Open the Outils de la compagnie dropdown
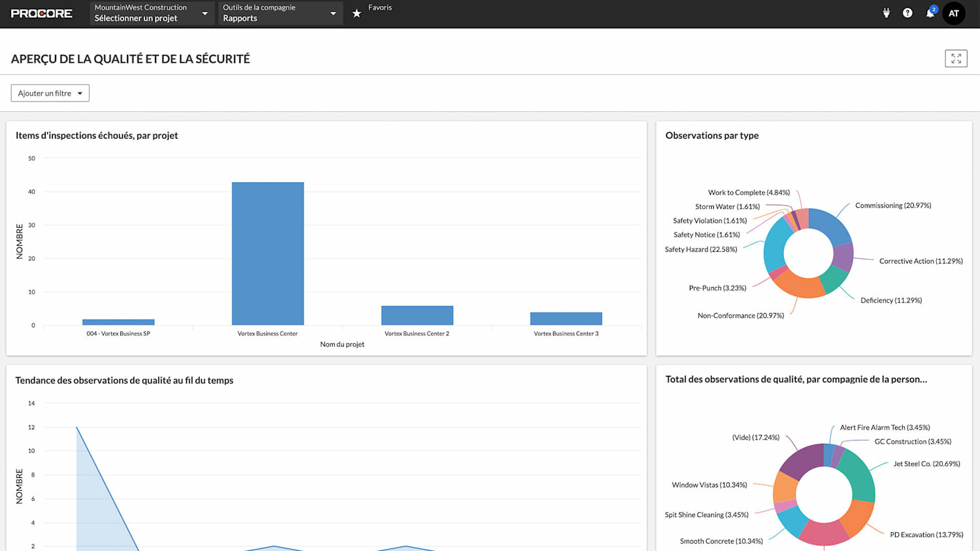The image size is (980, 551). pyautogui.click(x=280, y=13)
